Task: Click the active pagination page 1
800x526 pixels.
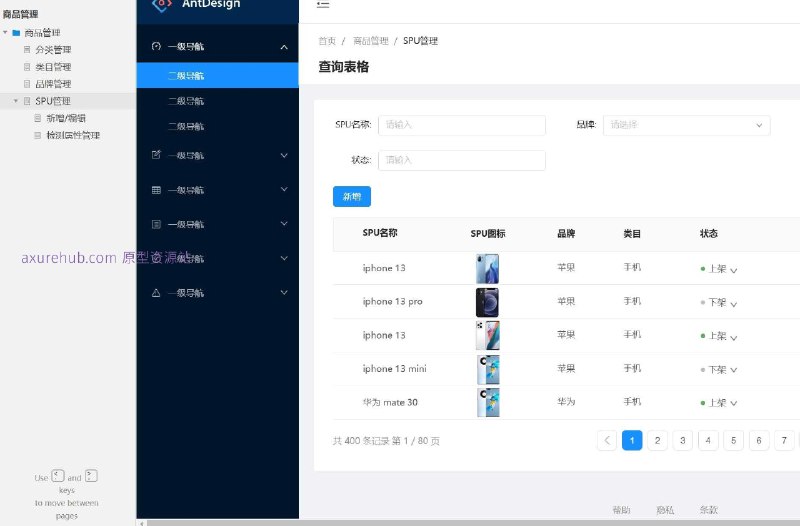Action: [x=632, y=440]
